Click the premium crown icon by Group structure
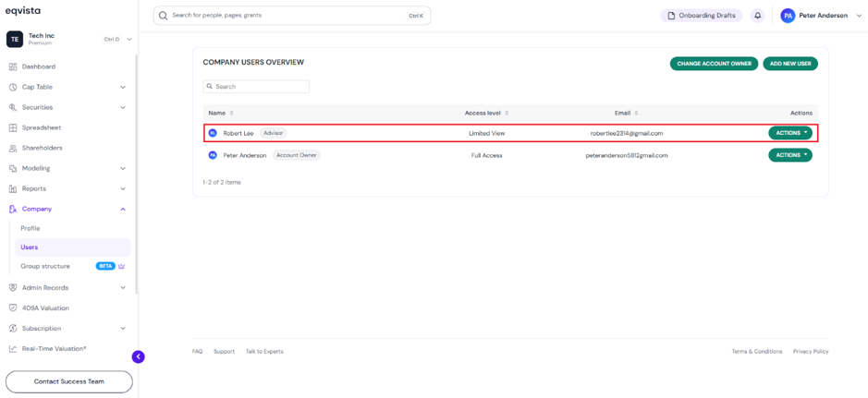 122,266
